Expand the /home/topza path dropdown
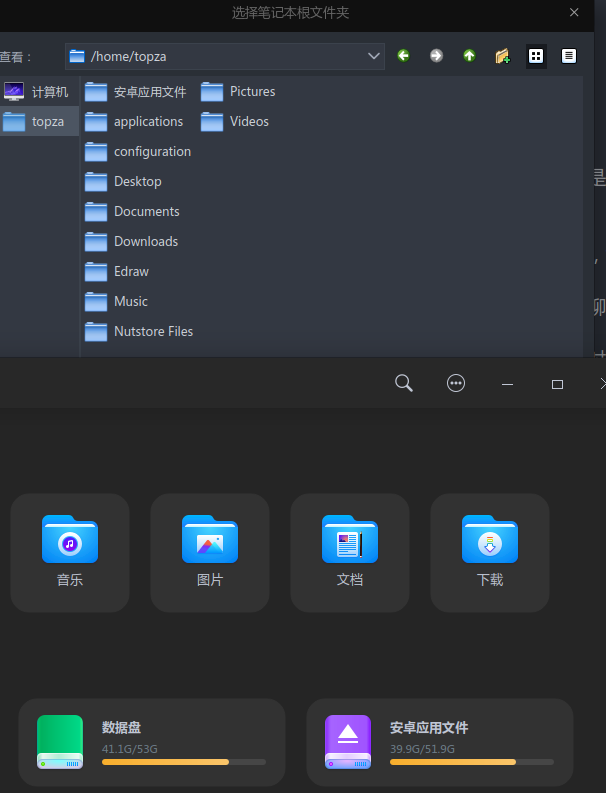 click(x=373, y=56)
